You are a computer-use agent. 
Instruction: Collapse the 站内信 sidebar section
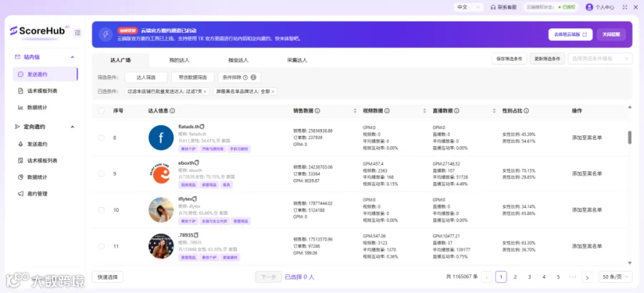tap(73, 57)
